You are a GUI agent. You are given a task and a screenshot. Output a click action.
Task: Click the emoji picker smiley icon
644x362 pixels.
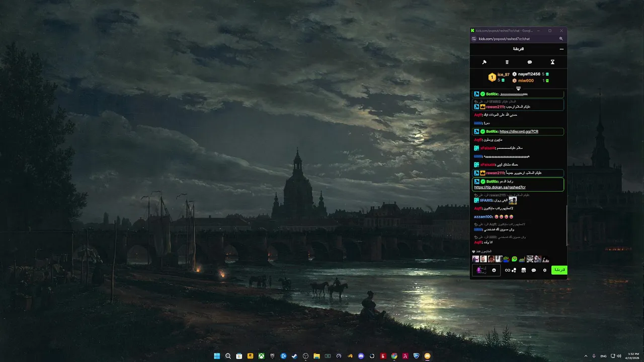pos(494,270)
